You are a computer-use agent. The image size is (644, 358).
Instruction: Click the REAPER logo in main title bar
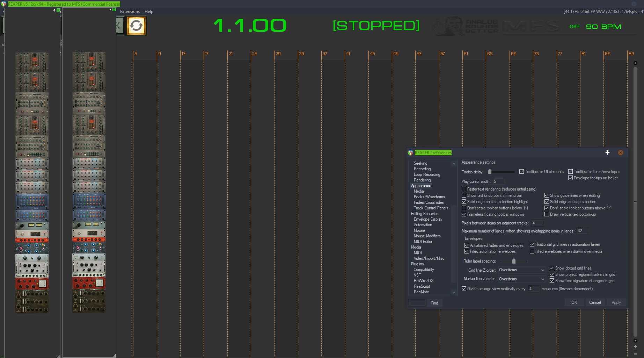(4, 4)
